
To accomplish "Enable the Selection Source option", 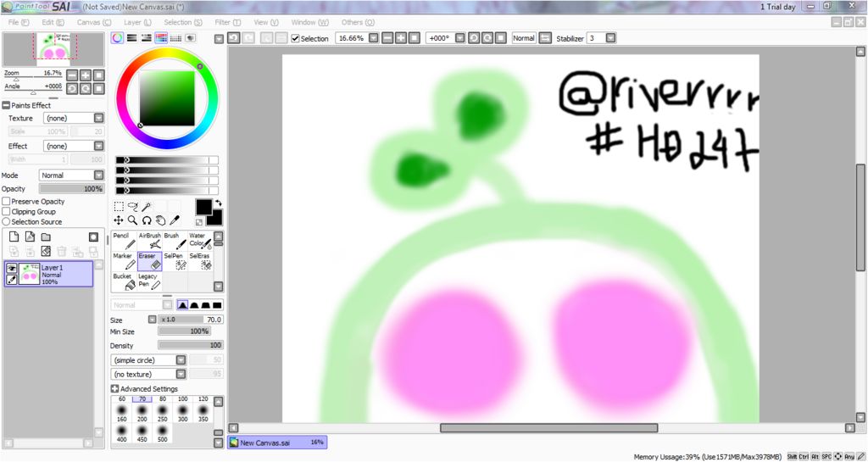I will pos(6,221).
